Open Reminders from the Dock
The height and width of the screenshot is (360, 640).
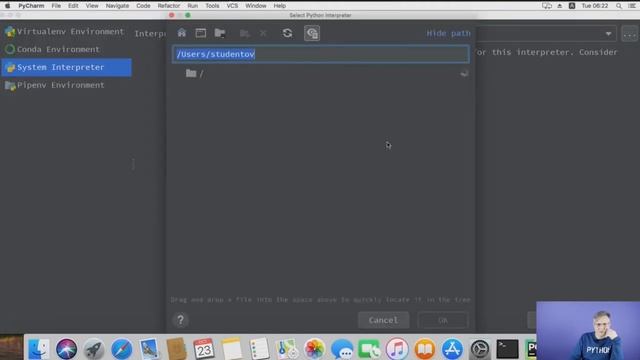click(x=259, y=349)
